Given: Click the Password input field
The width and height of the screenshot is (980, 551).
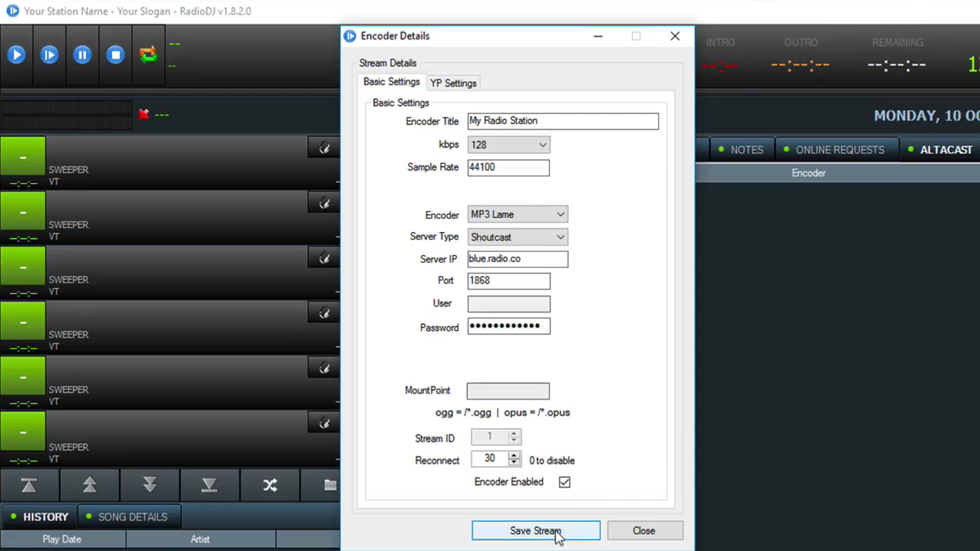Looking at the screenshot, I should [508, 326].
